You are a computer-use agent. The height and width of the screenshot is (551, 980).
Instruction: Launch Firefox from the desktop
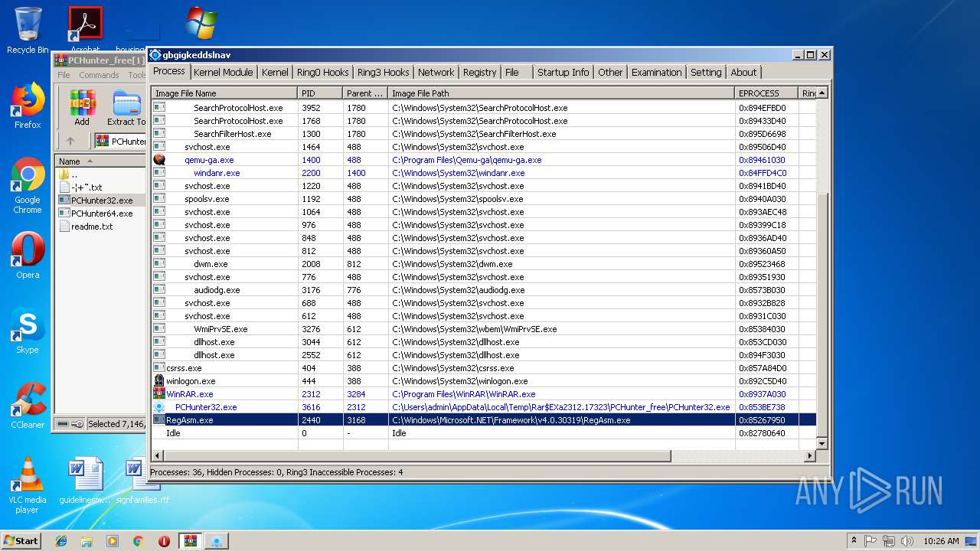[x=28, y=106]
